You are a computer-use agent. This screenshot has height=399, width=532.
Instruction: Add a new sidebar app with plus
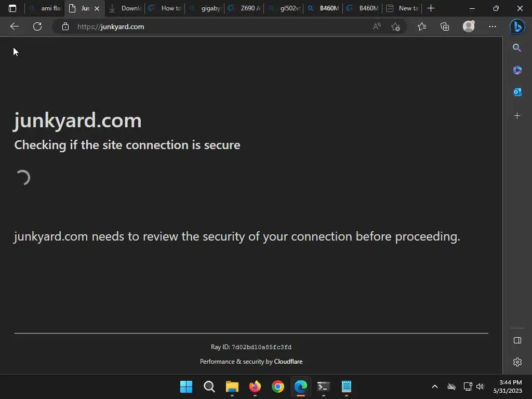(517, 116)
